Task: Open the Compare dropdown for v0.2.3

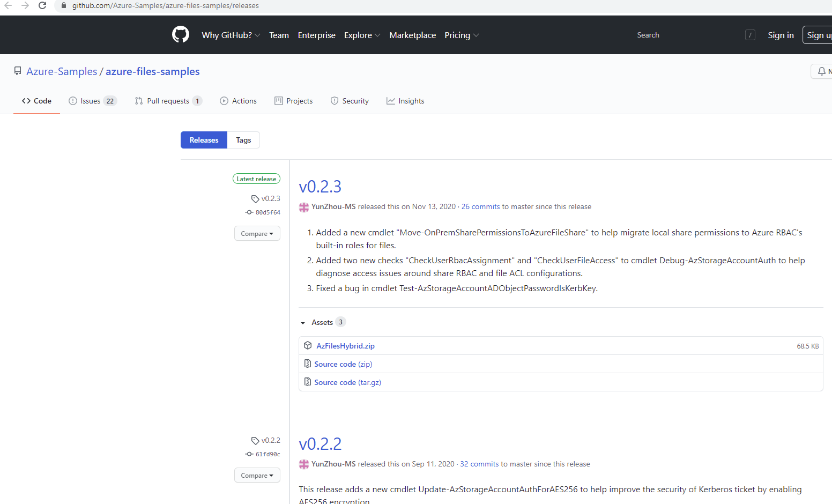Action: click(x=257, y=233)
